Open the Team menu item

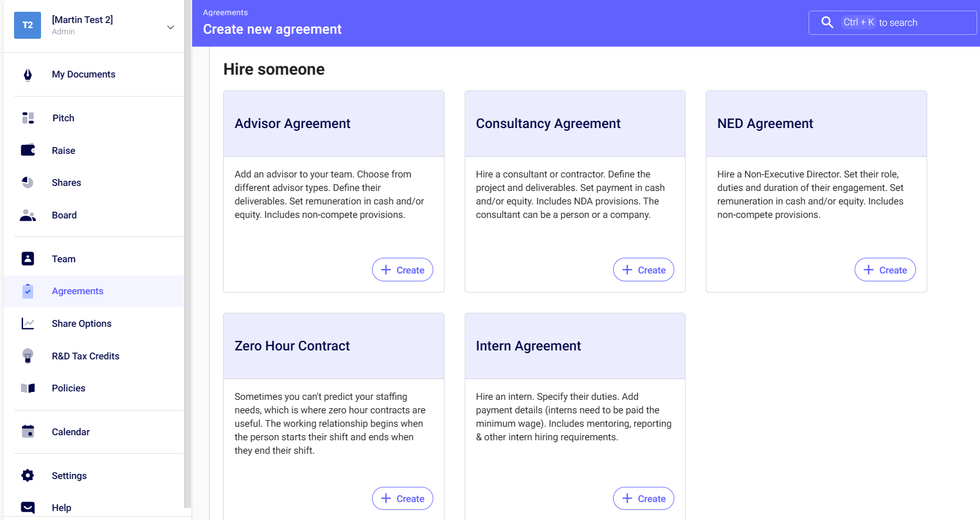[63, 259]
